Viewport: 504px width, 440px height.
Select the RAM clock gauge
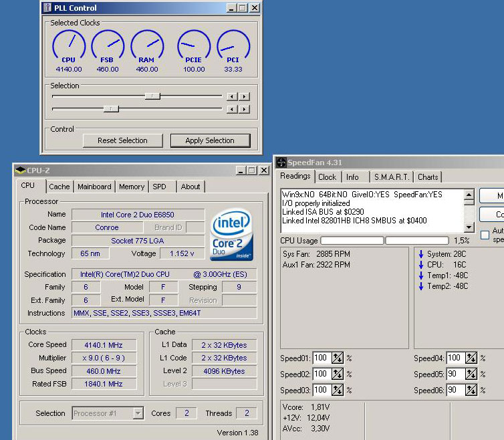pyautogui.click(x=147, y=44)
